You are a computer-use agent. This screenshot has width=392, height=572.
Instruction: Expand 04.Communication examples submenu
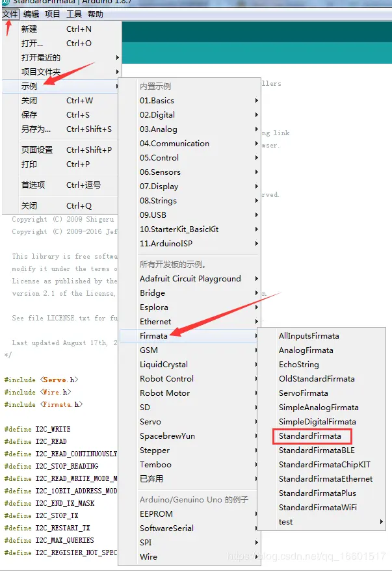189,144
